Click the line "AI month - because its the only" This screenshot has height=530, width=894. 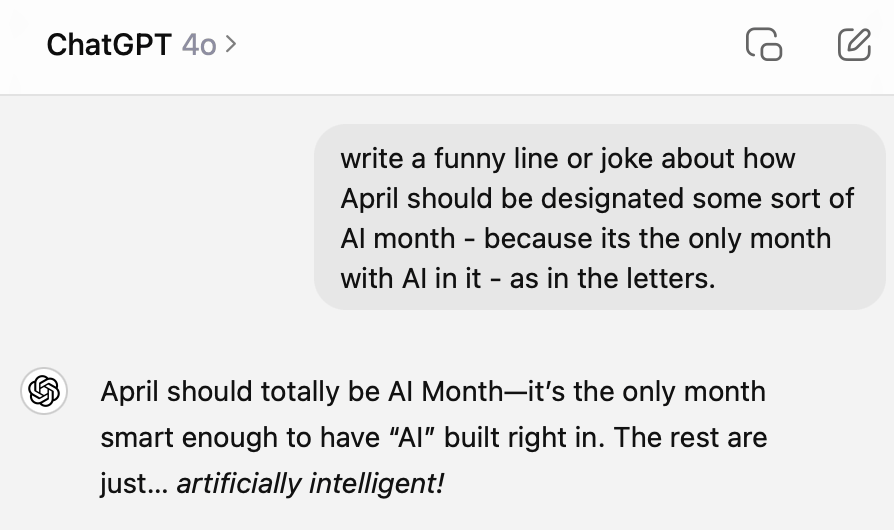point(585,238)
